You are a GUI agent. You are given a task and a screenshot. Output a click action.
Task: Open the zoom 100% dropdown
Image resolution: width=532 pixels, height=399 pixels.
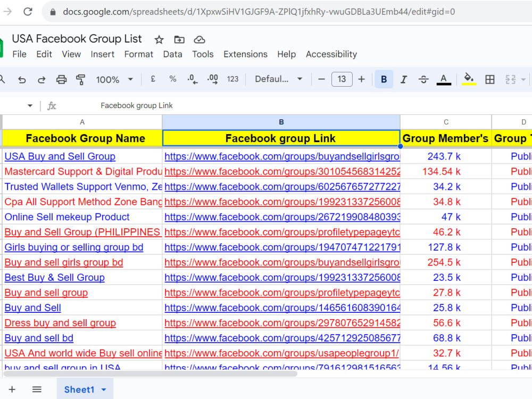(114, 79)
